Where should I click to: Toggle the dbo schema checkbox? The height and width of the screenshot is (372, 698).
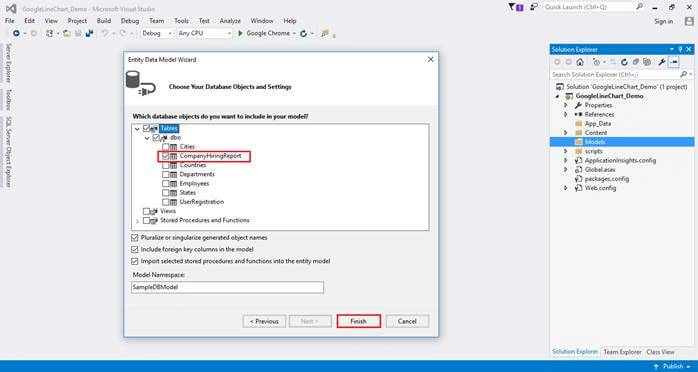point(156,138)
